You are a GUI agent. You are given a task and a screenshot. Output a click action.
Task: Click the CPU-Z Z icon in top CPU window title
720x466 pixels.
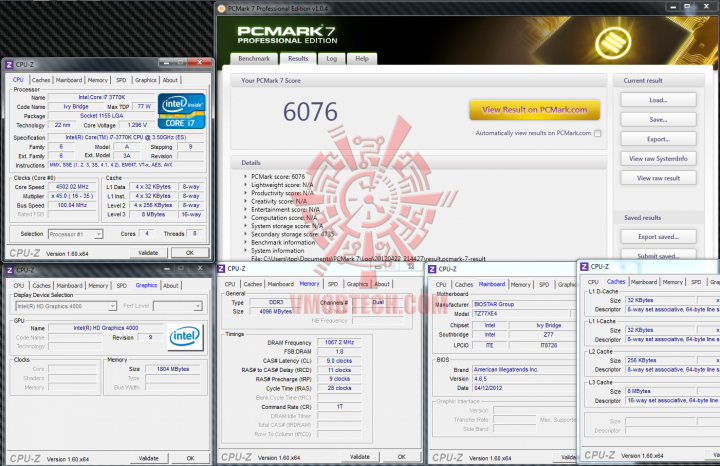point(10,65)
